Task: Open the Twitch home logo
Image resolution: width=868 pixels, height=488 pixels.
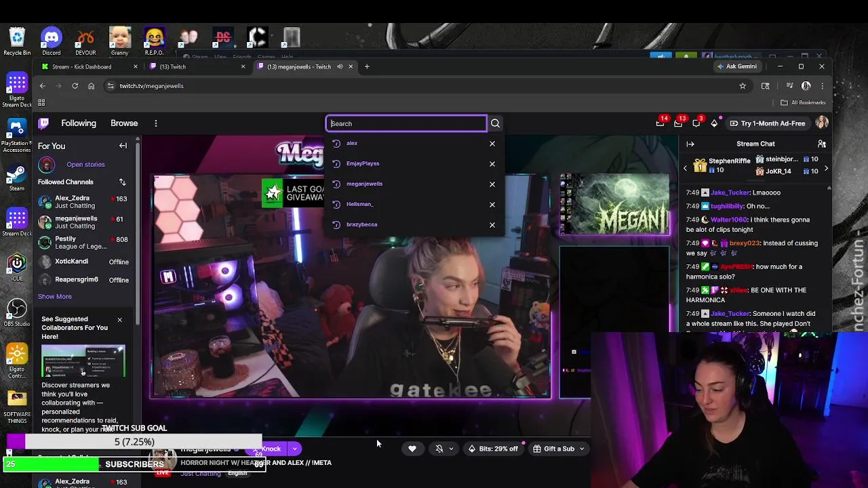Action: click(x=43, y=123)
